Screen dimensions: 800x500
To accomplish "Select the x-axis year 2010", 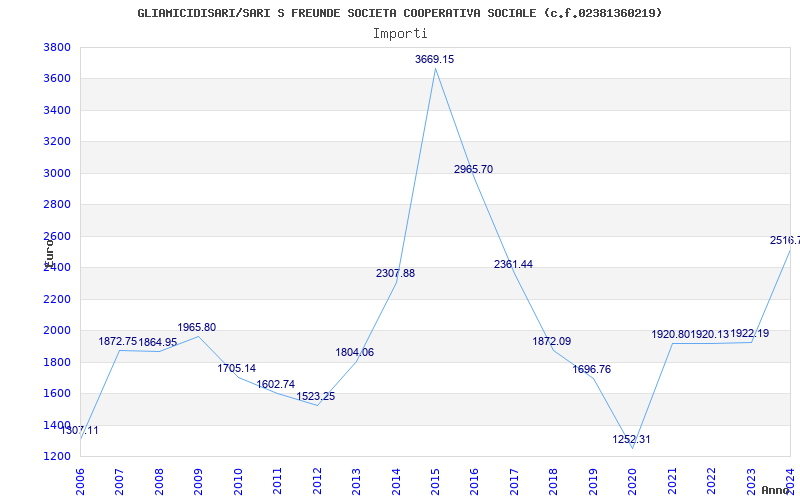I will point(238,482).
